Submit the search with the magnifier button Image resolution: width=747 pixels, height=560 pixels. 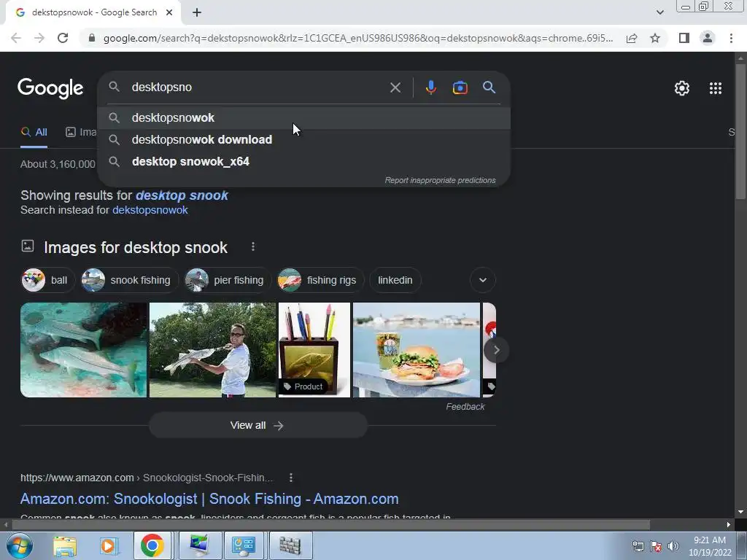point(489,87)
